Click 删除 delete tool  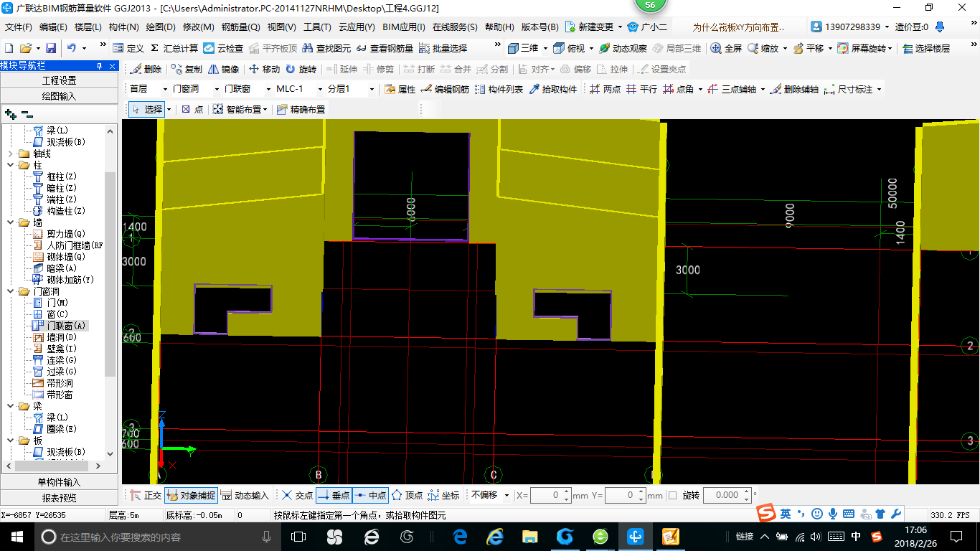tap(146, 69)
